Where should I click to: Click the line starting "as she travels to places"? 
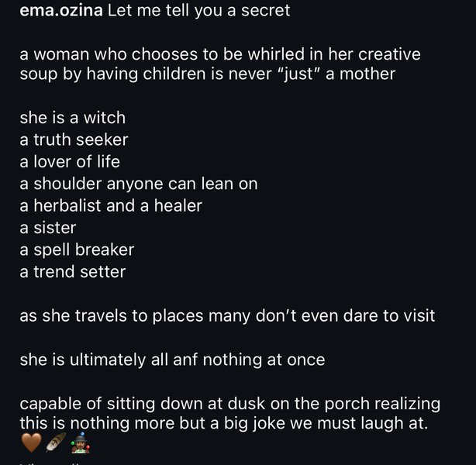point(227,315)
